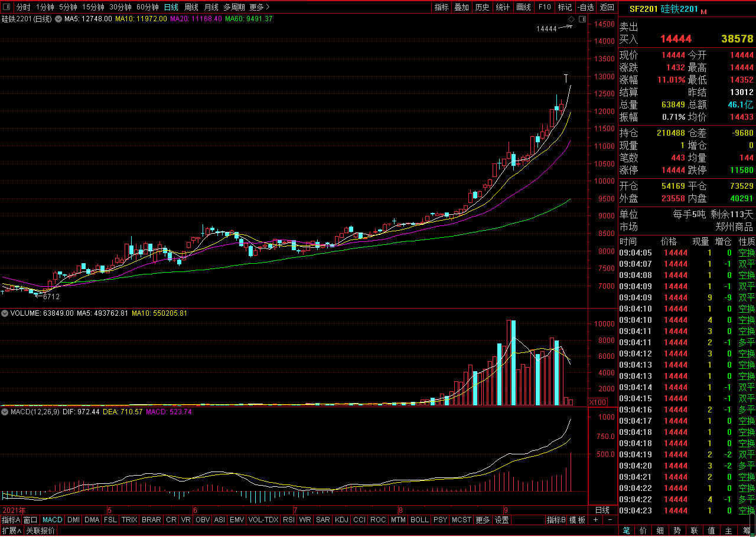Click the red square icon in top-left corner

[6, 7]
